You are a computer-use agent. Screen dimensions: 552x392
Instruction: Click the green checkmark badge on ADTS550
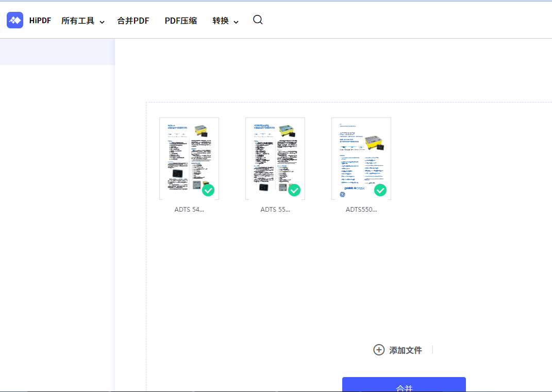pos(380,190)
